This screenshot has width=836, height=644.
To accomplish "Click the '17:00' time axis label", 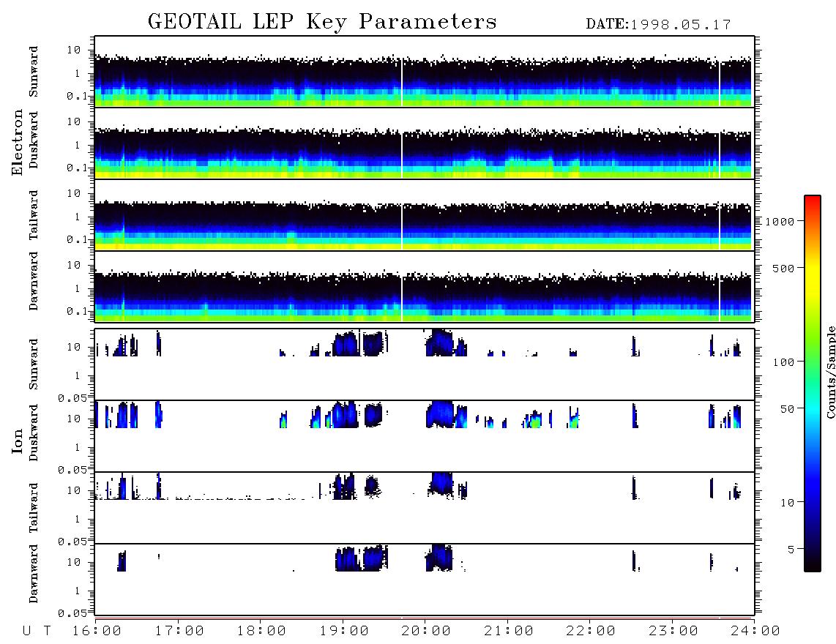I will pos(179,631).
